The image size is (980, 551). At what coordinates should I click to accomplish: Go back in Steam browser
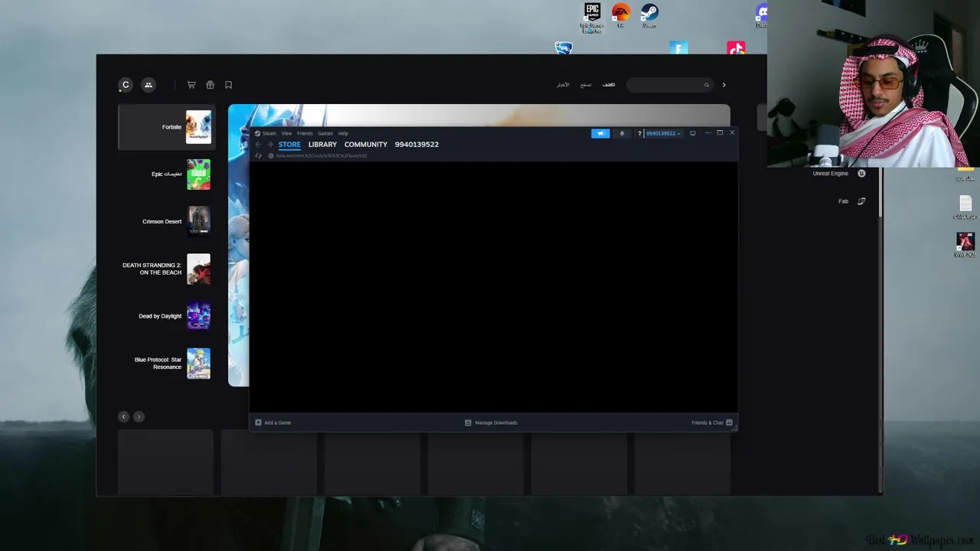point(258,145)
